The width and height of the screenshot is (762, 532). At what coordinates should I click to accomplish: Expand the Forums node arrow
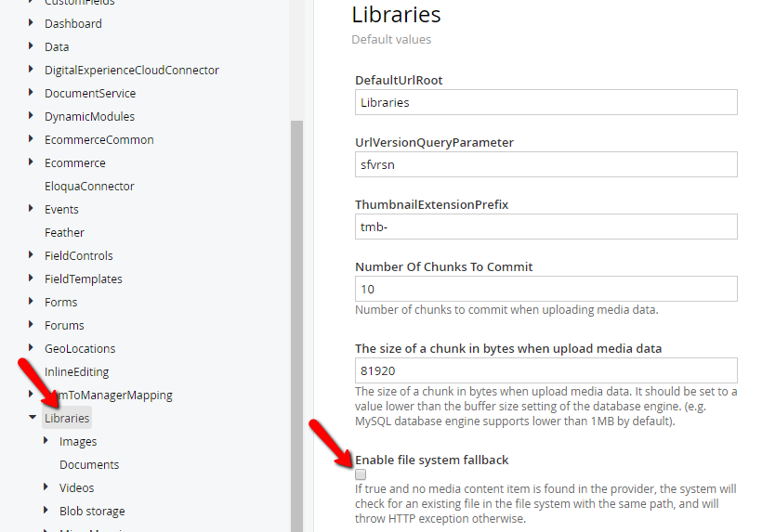[x=31, y=324]
